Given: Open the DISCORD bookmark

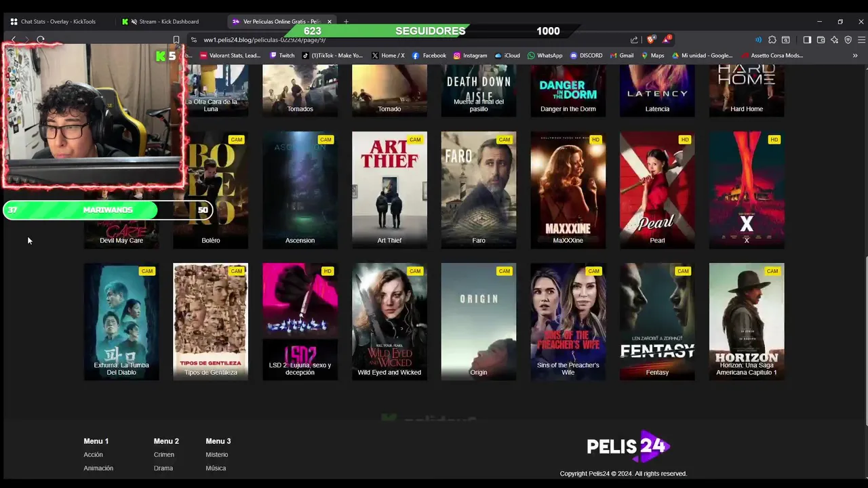Looking at the screenshot, I should [587, 56].
